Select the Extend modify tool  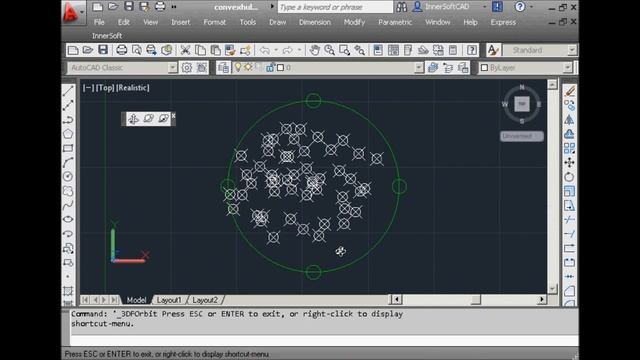click(569, 234)
